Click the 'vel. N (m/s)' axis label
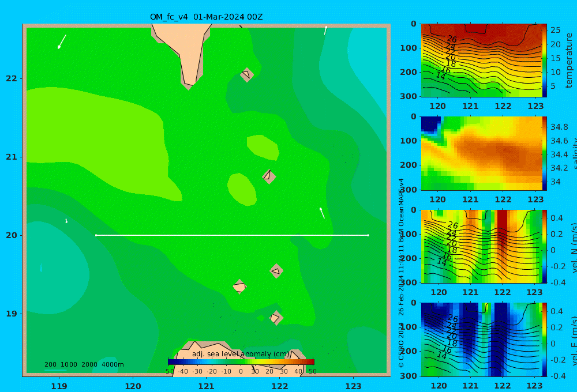Image resolution: width=577 pixels, height=392 pixels. click(x=574, y=247)
